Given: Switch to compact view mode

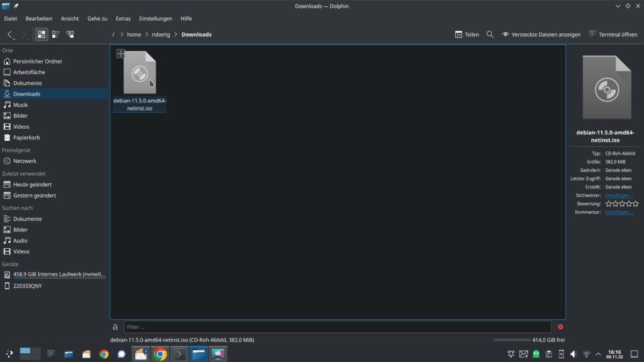Looking at the screenshot, I should pos(55,35).
